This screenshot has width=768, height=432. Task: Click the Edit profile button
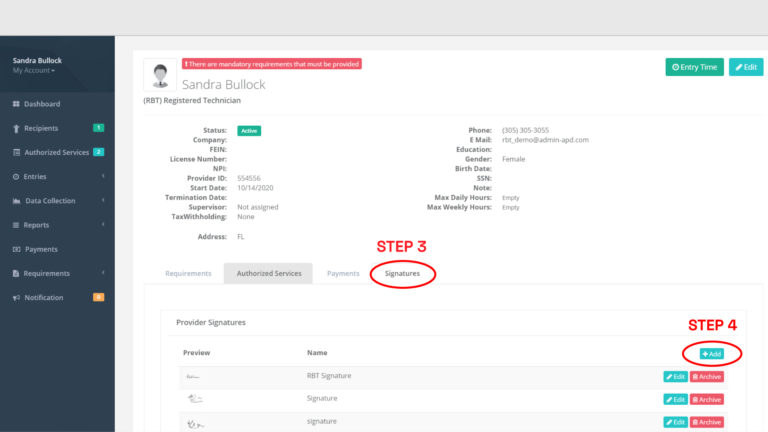point(746,67)
